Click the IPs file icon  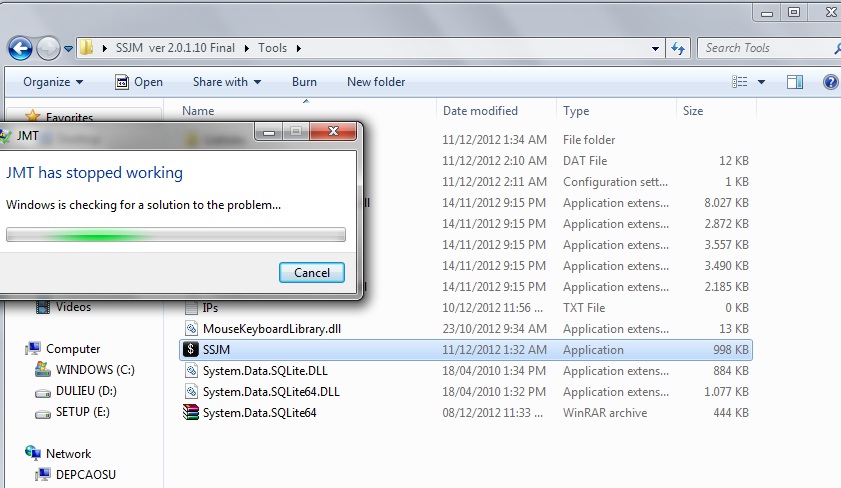(191, 308)
